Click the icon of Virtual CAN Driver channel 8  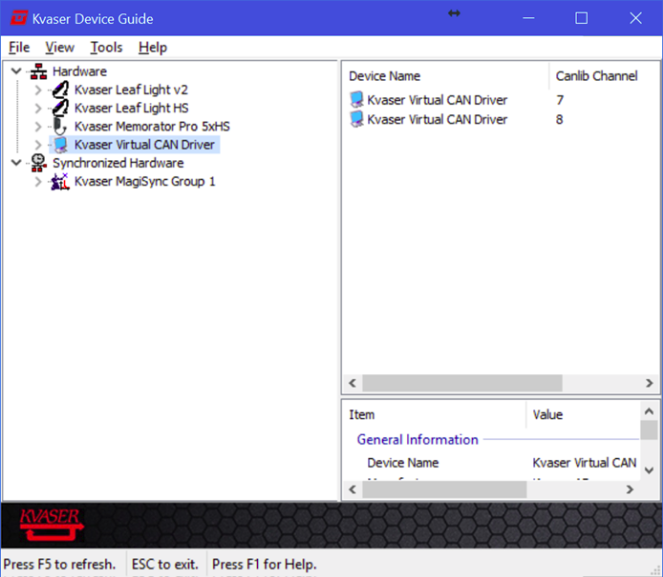356,119
